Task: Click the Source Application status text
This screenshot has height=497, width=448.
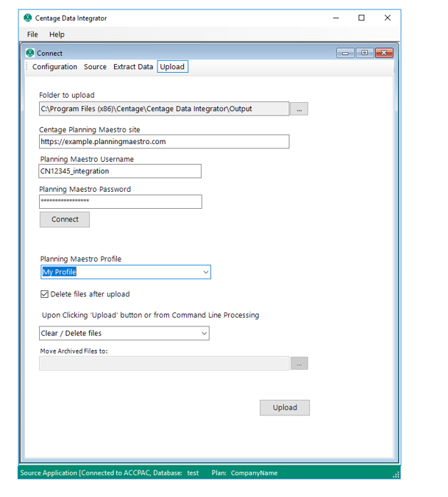Action: point(110,473)
